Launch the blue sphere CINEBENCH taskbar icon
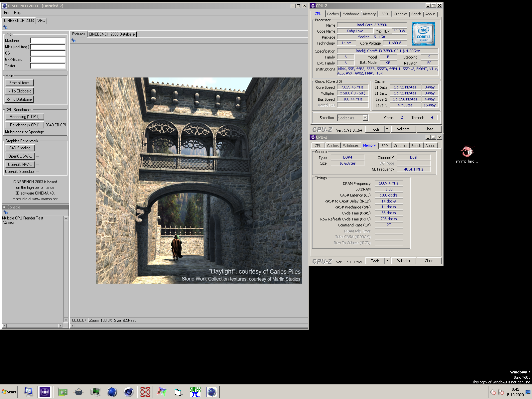The image size is (532, 399). 112,392
